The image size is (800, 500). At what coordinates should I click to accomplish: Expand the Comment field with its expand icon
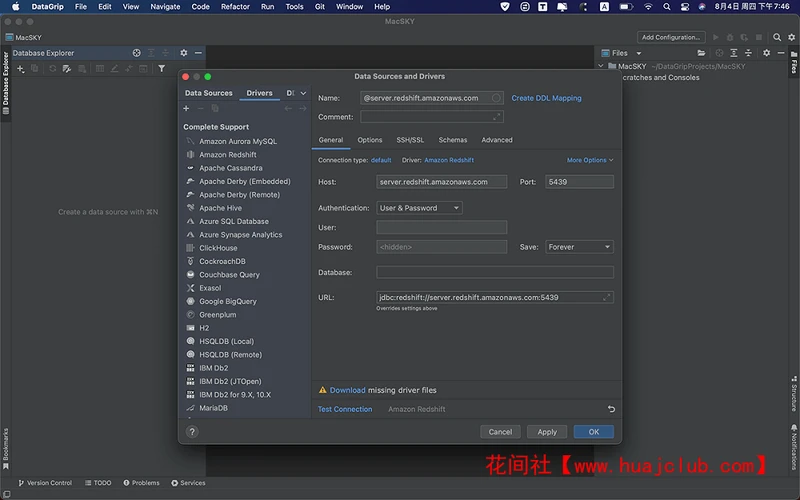tap(496, 117)
